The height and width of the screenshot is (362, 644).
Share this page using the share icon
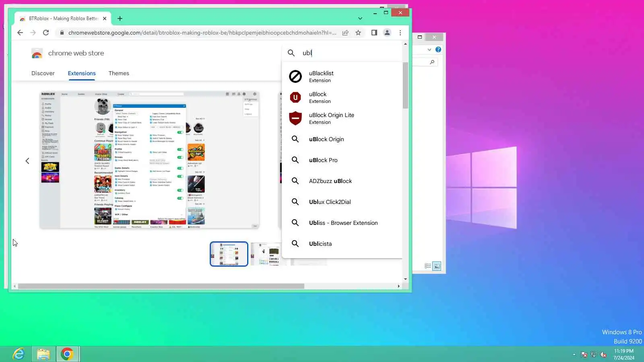click(x=345, y=33)
